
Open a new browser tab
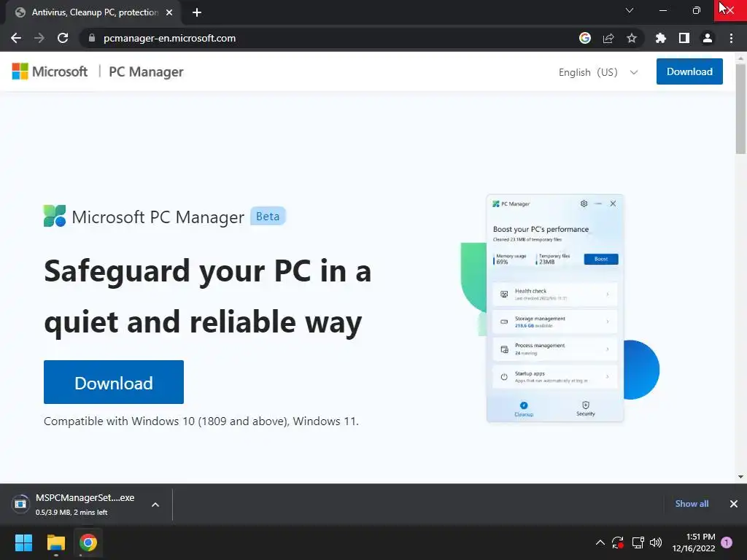click(x=197, y=12)
